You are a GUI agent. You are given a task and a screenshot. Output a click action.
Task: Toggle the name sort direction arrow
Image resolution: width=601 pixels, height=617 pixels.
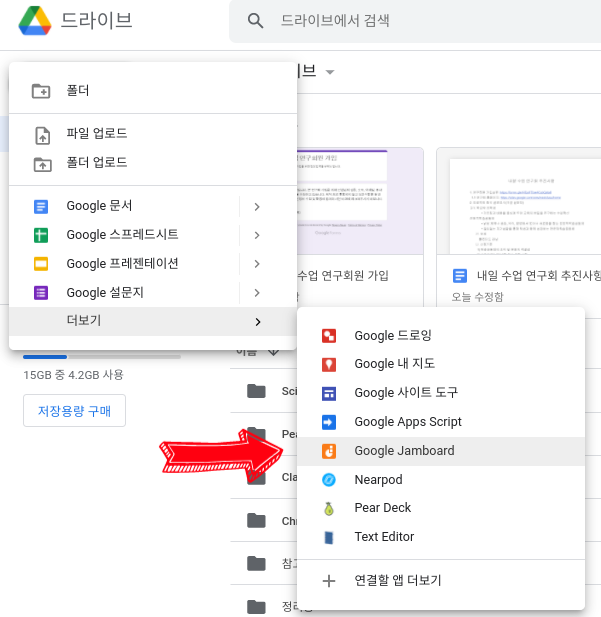click(273, 352)
